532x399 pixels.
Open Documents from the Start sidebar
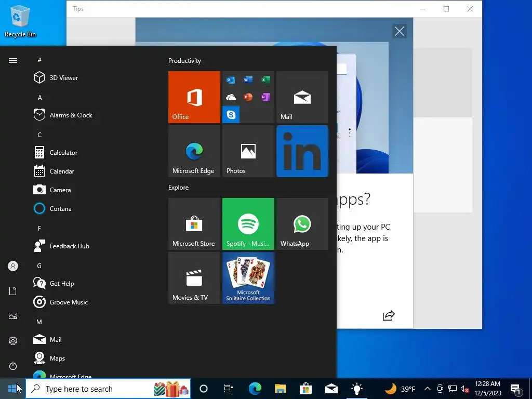coord(13,291)
